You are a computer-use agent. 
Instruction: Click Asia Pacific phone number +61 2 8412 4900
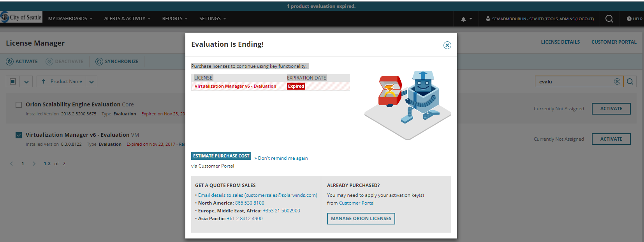coord(245,219)
